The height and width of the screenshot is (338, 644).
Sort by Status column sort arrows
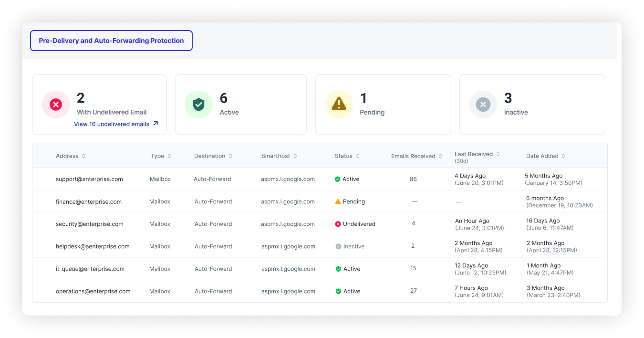click(x=358, y=156)
